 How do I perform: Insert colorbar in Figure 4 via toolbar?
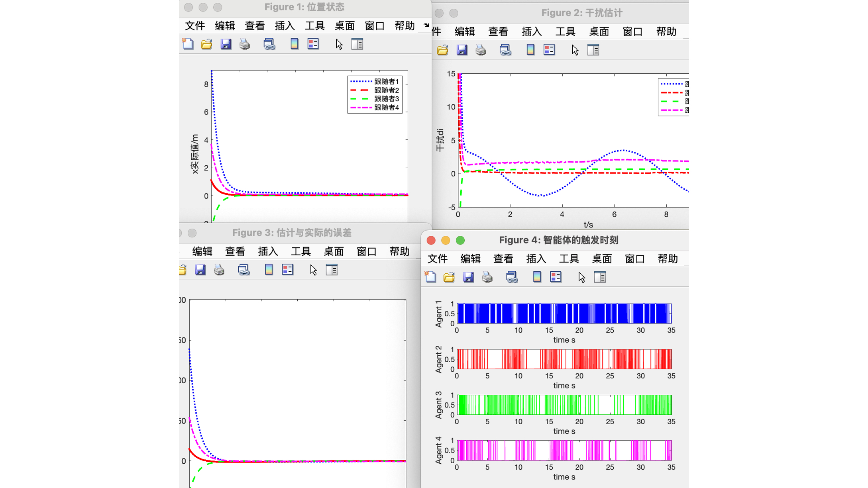(537, 277)
